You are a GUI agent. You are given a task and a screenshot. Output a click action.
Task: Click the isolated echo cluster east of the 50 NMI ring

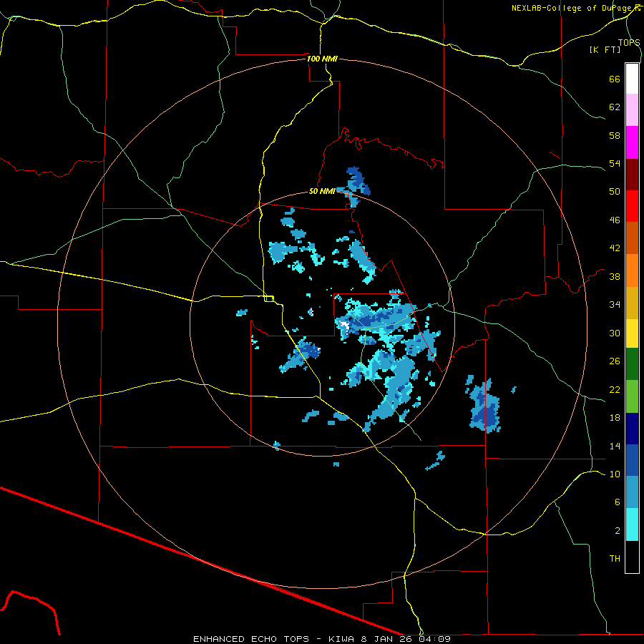pyautogui.click(x=484, y=405)
